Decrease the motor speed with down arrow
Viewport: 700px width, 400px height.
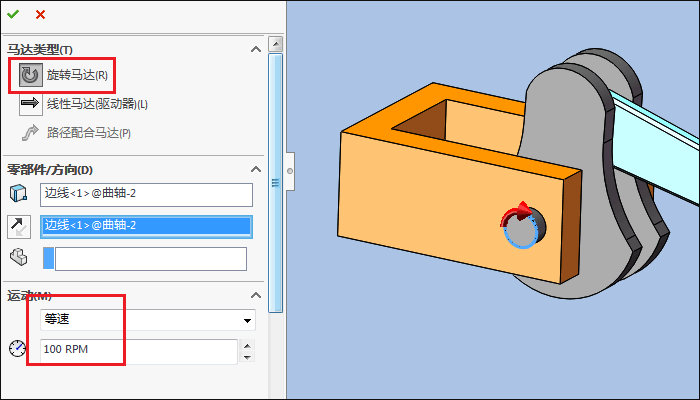tap(247, 357)
